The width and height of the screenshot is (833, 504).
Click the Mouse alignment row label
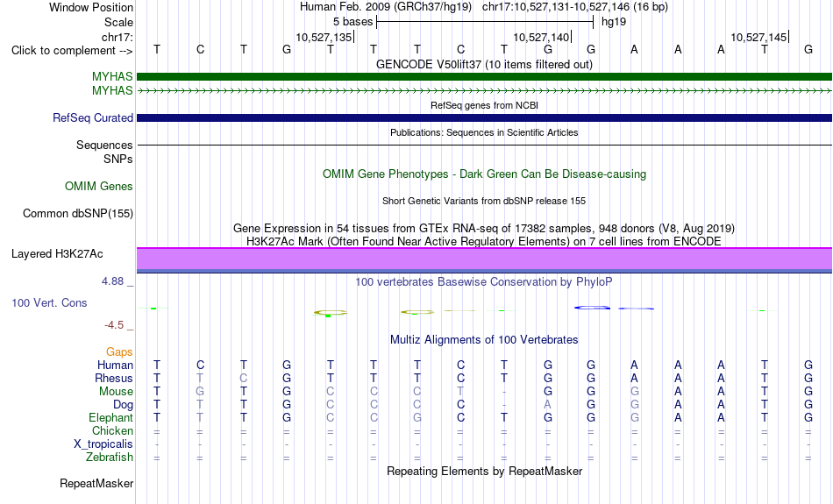pyautogui.click(x=116, y=392)
